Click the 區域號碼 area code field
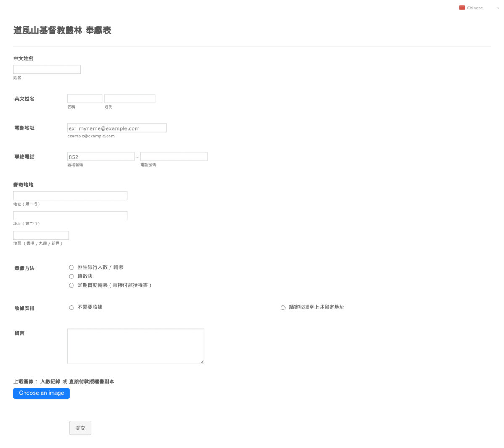 click(x=101, y=156)
